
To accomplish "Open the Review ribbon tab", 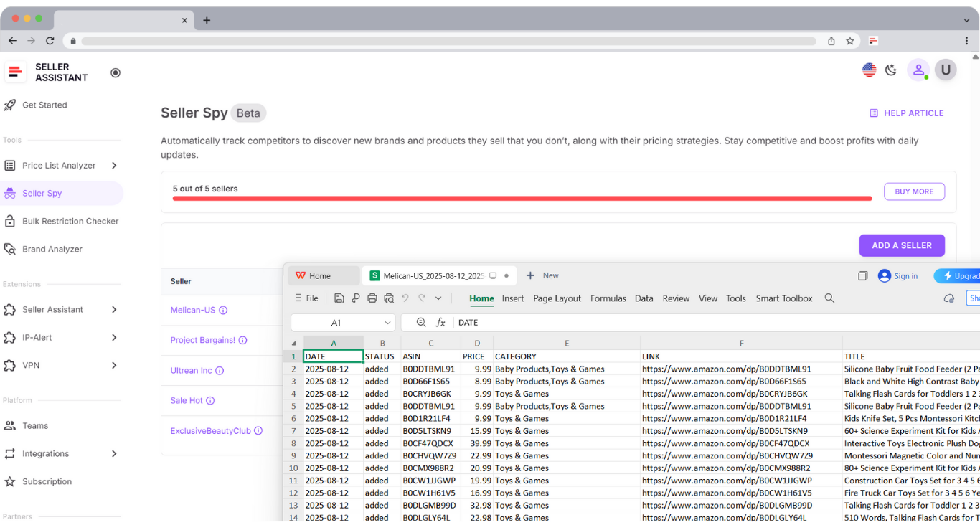I will pyautogui.click(x=676, y=298).
